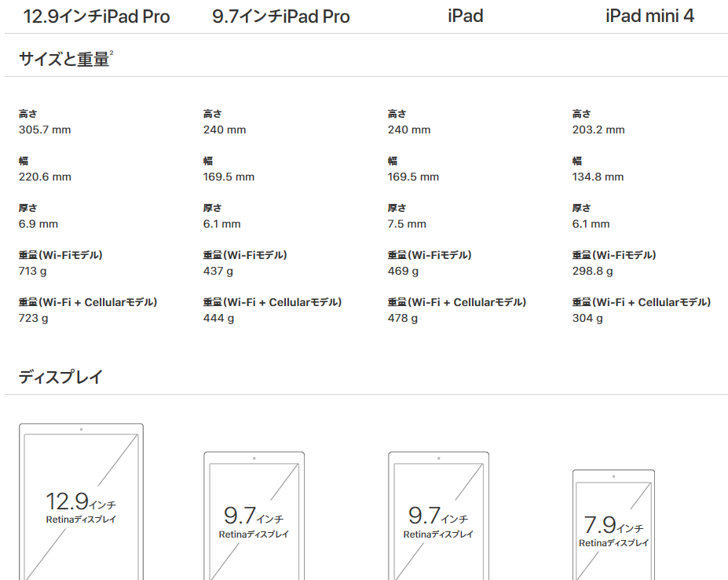Click the 12.9-inch iPad Pro display illustration

pos(81,502)
